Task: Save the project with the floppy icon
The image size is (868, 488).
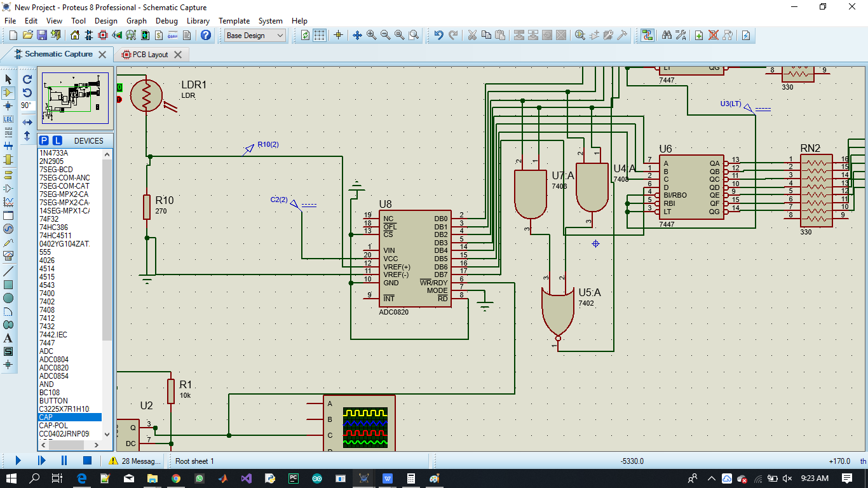Action: tap(41, 35)
